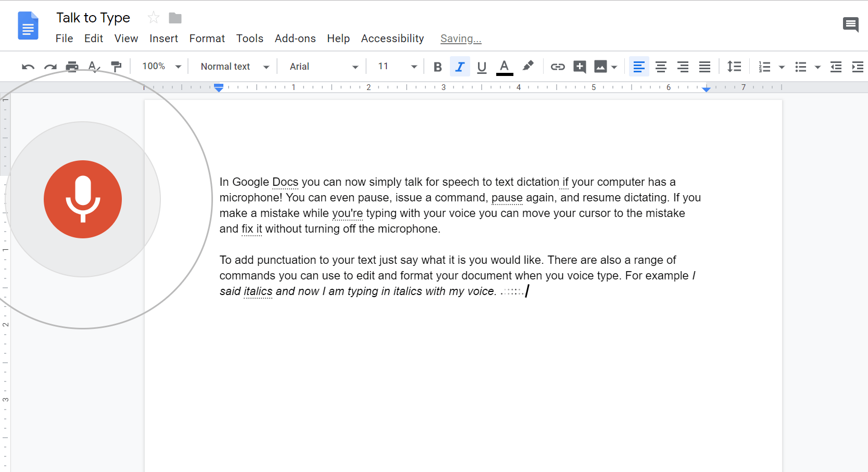868x472 pixels.
Task: Click the voice typing microphone
Action: pyautogui.click(x=83, y=199)
